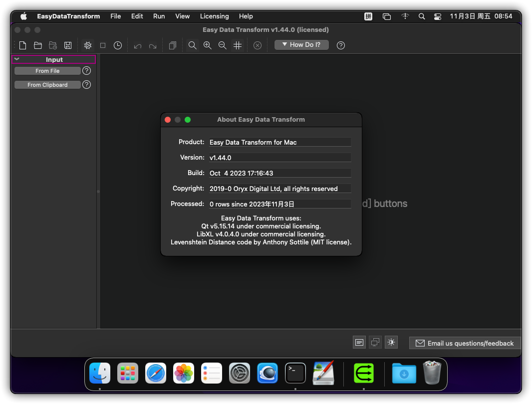Open help for From File

pos(86,70)
